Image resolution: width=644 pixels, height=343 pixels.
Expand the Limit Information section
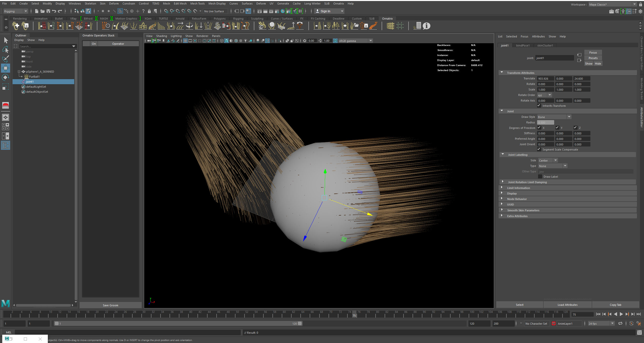pos(518,188)
